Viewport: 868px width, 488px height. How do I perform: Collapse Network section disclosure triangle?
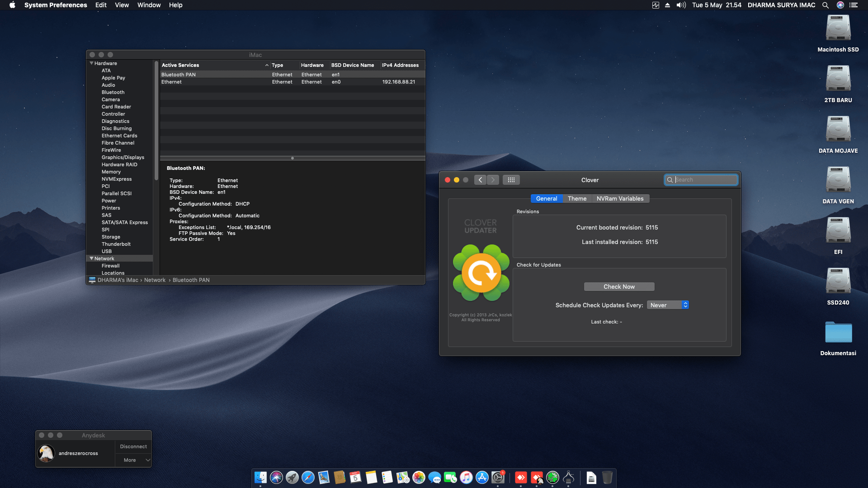point(91,258)
